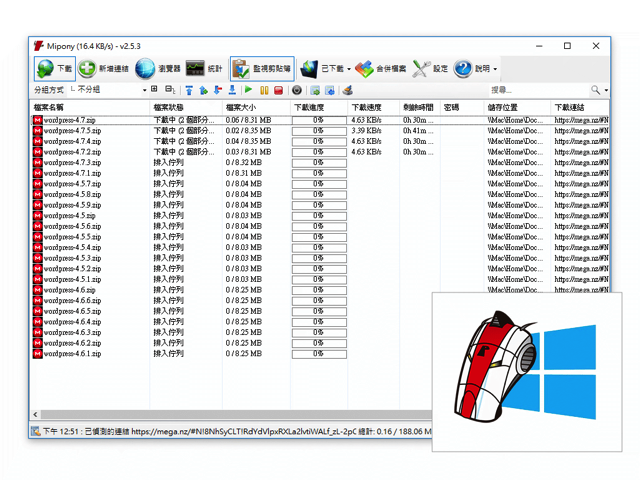Click the 0.06 / 8.31 MB size cell

tap(248, 120)
